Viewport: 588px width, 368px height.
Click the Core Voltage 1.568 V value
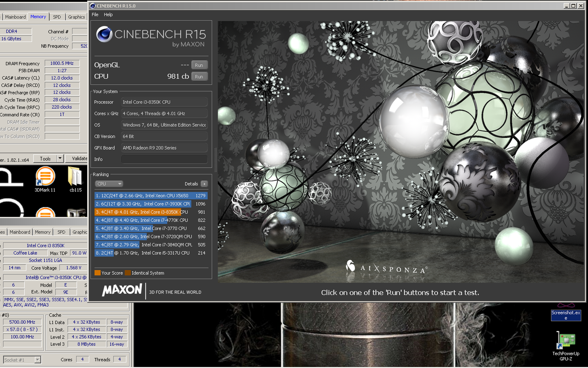coord(73,268)
